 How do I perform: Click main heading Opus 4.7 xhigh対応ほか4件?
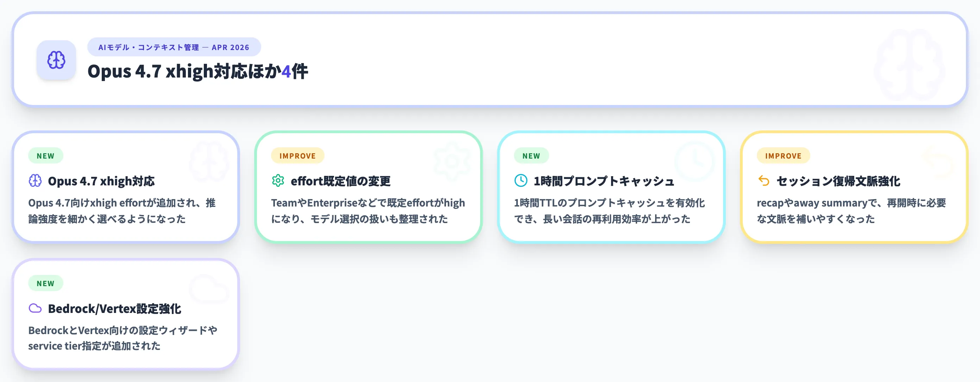[198, 71]
